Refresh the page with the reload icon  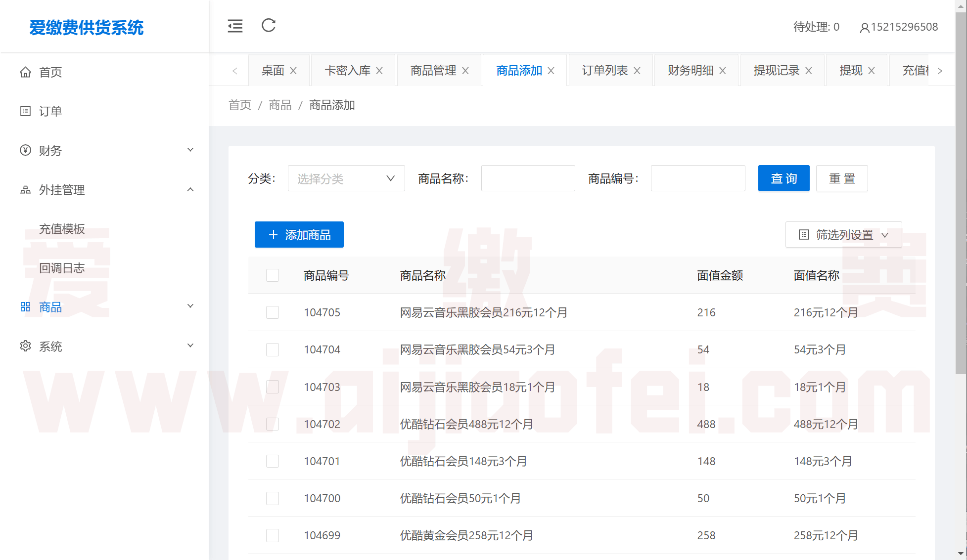click(268, 26)
